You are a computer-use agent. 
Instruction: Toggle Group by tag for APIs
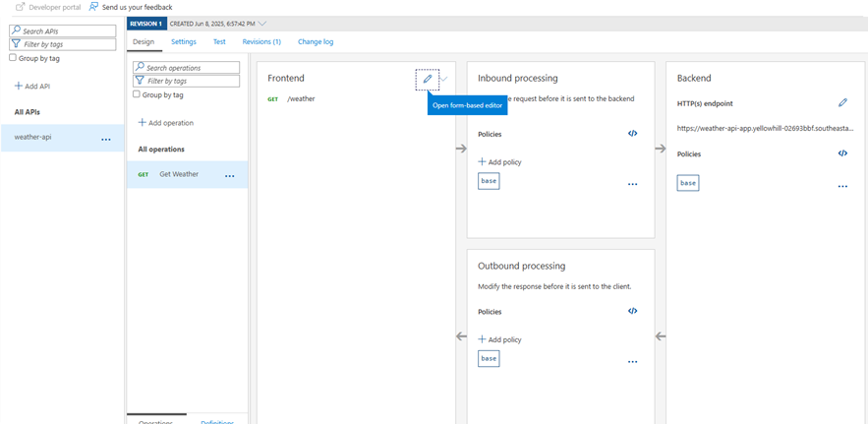pos(13,58)
